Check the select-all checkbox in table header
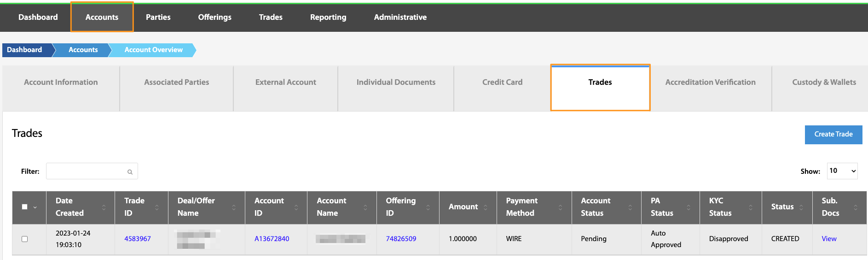Image resolution: width=868 pixels, height=260 pixels. (25, 207)
